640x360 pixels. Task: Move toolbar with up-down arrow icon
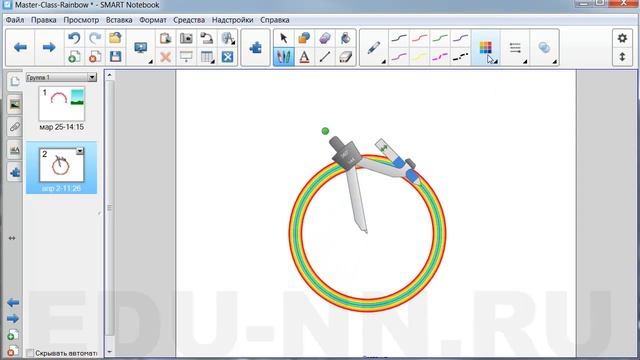(622, 57)
